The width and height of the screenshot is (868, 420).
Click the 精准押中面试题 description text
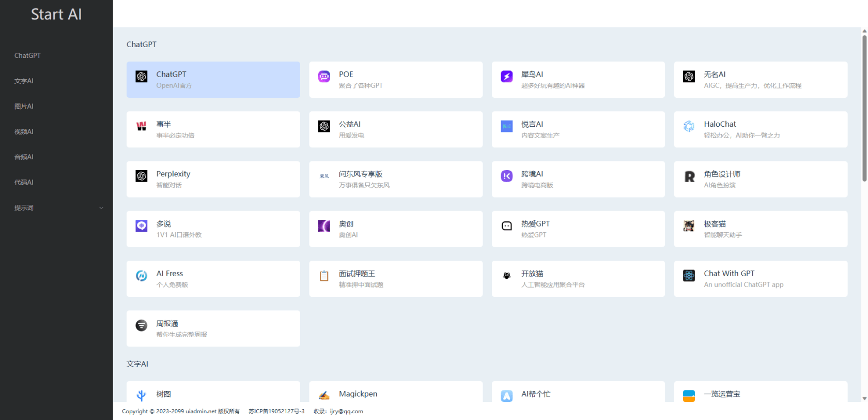point(361,284)
